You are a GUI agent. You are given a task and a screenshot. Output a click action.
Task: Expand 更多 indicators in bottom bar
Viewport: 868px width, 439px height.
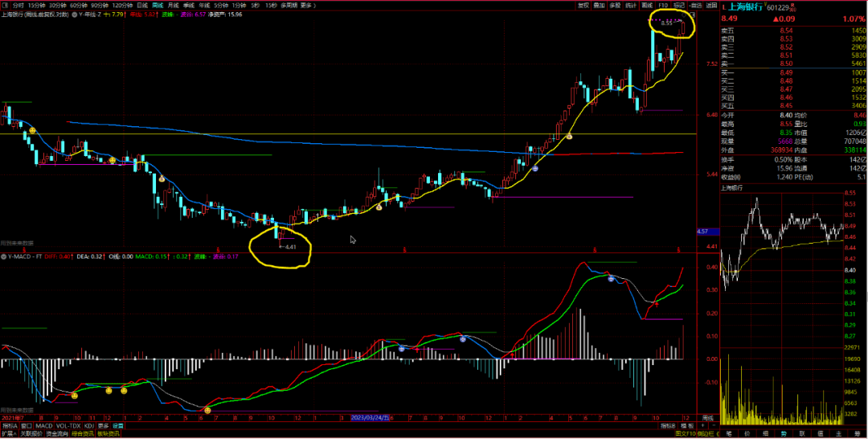point(103,425)
